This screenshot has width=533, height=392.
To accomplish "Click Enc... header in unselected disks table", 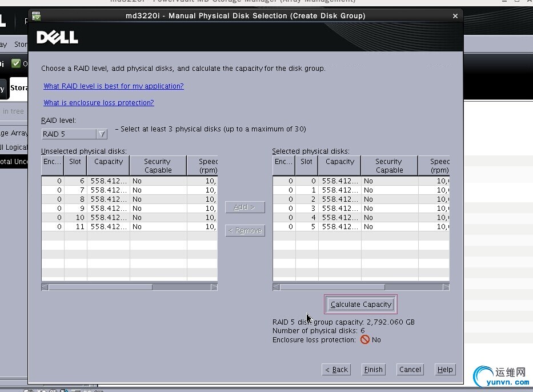I will [53, 166].
